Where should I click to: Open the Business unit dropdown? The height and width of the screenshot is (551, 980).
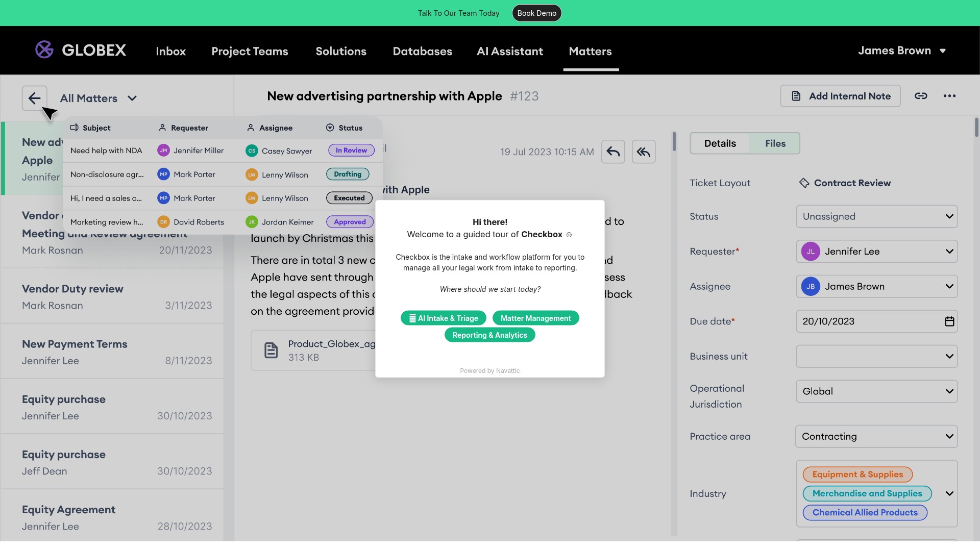click(x=876, y=357)
